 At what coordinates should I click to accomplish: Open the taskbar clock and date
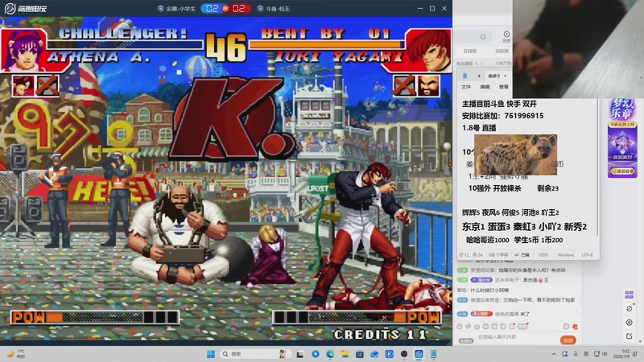coord(621,354)
